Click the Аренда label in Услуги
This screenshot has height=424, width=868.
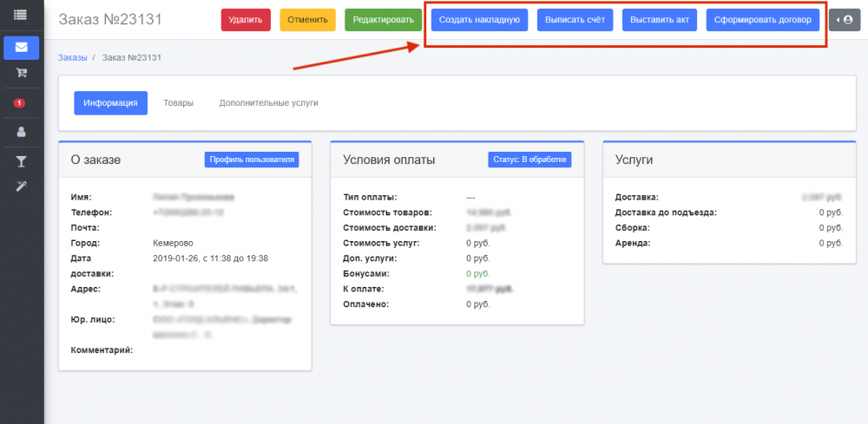[633, 243]
